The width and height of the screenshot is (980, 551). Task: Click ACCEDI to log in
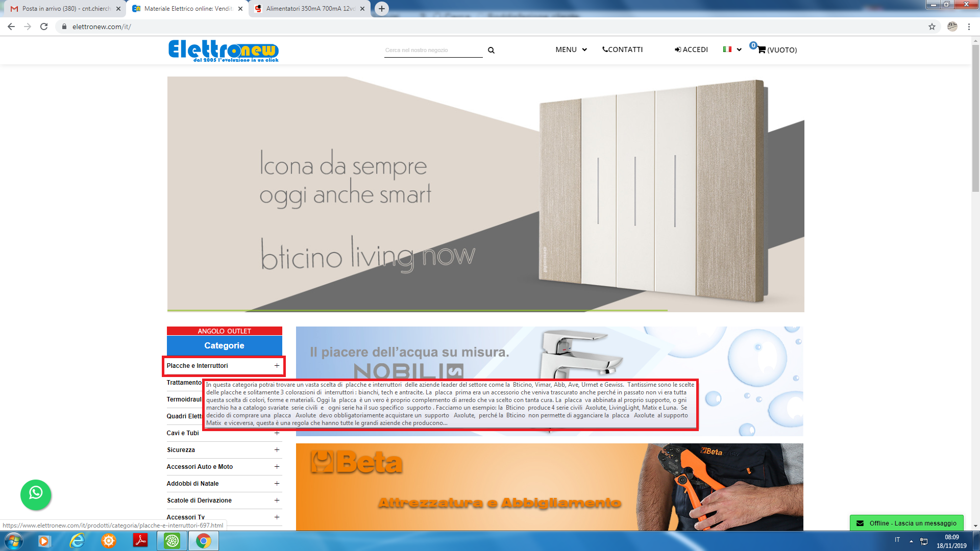(691, 49)
